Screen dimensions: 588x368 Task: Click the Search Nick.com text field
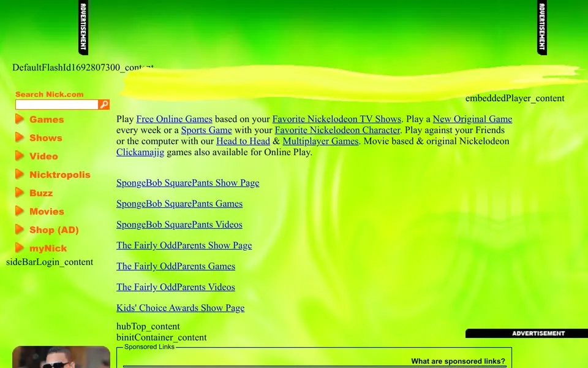coord(56,104)
